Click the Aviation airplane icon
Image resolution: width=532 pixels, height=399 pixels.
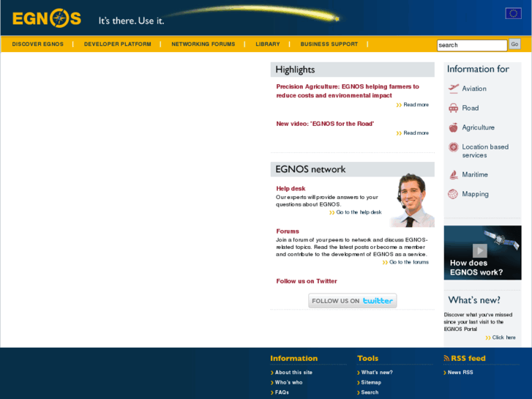453,89
